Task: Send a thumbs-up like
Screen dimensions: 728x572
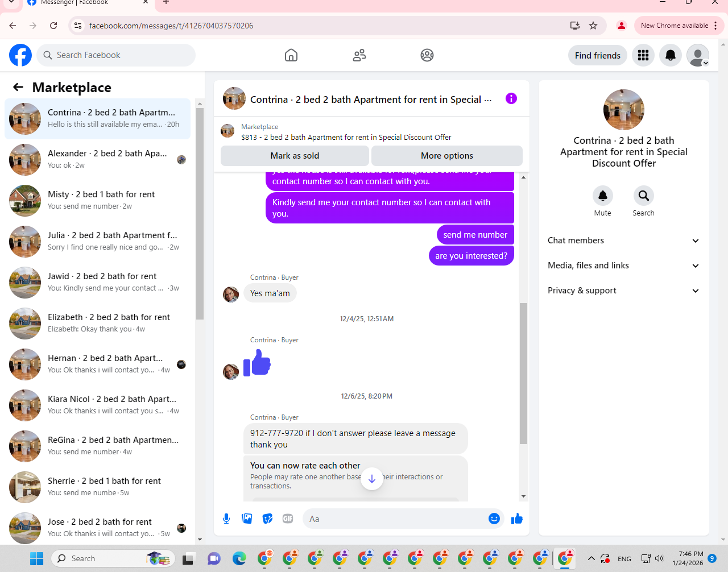Action: pos(517,519)
